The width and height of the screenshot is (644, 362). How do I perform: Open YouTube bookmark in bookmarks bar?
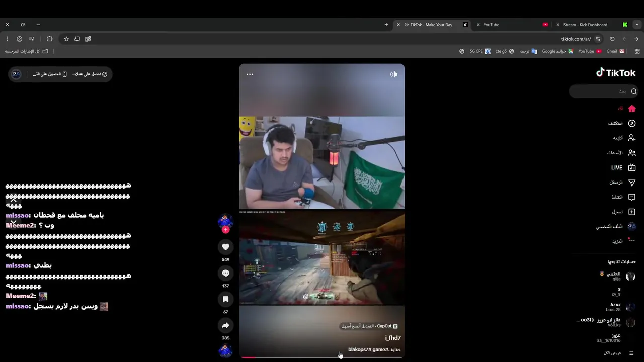(590, 51)
